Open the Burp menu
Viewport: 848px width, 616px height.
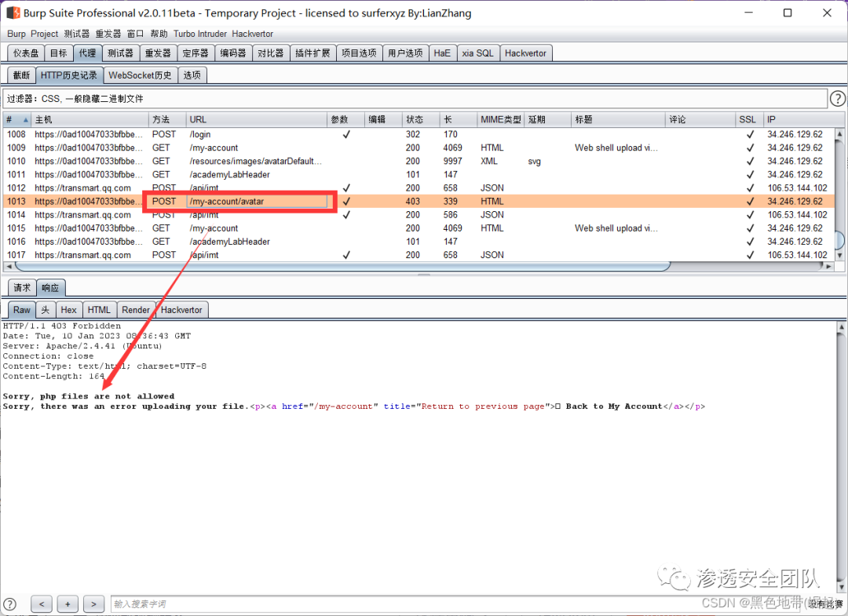pos(16,34)
